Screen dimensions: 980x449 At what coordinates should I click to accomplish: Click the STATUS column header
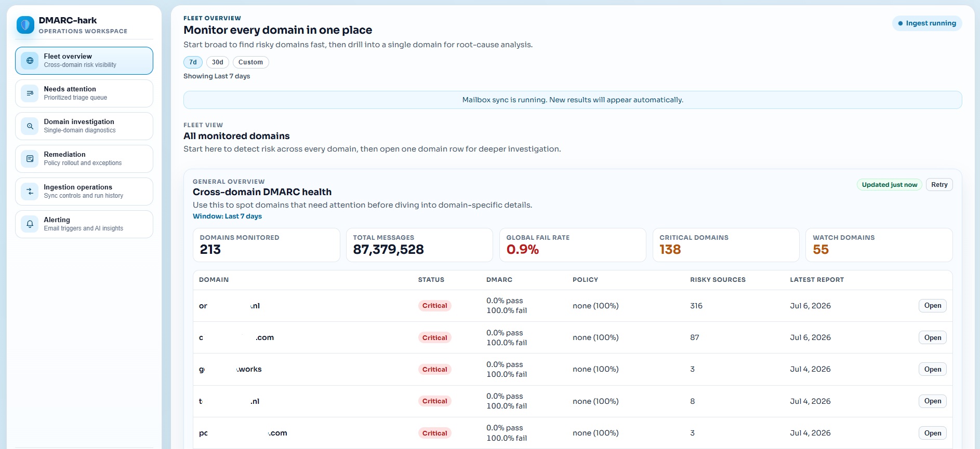coord(431,280)
